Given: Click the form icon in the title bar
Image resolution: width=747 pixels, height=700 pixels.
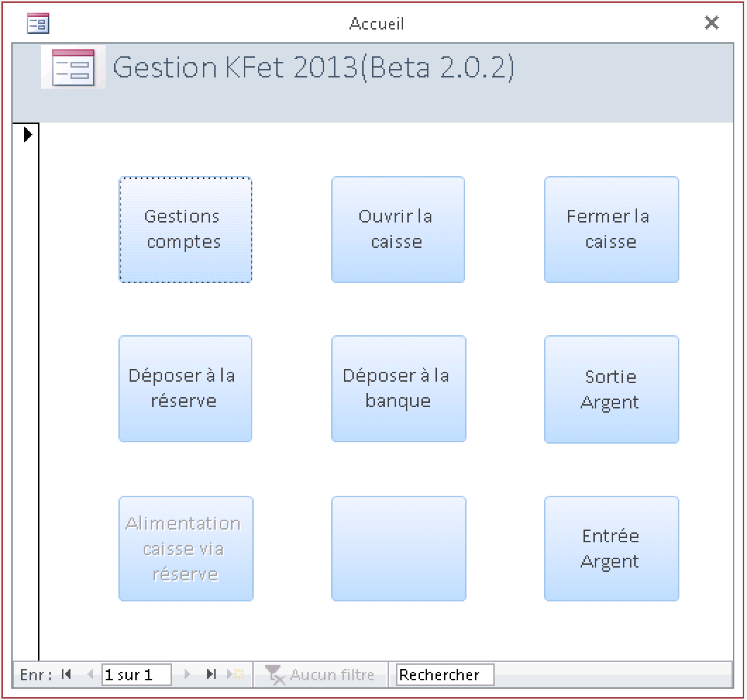Looking at the screenshot, I should (37, 24).
